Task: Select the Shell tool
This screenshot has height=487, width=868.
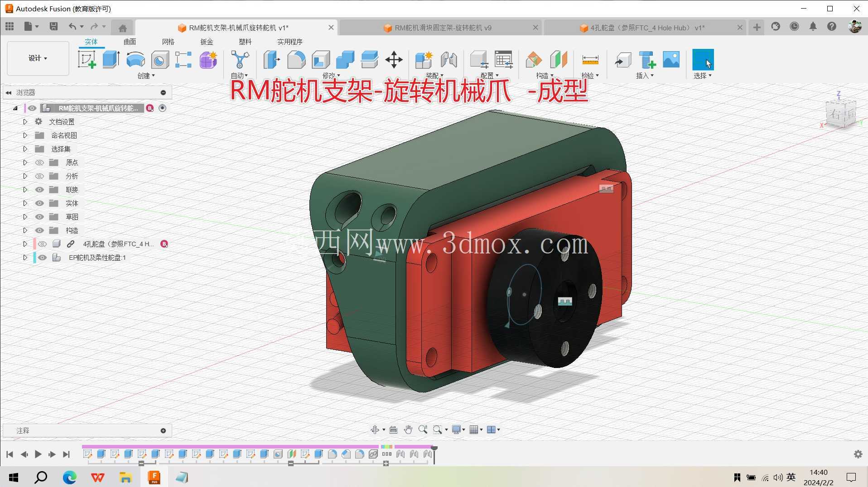Action: [321, 59]
